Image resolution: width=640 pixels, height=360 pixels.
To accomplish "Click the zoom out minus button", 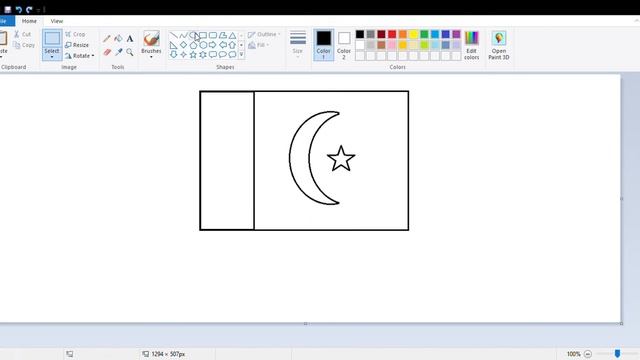I will pos(588,354).
